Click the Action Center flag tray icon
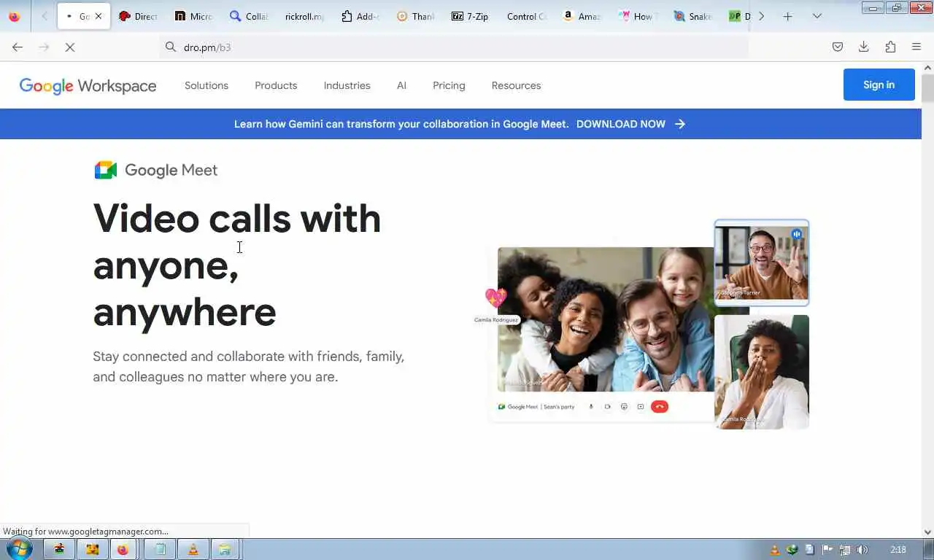934x560 pixels. (x=827, y=550)
